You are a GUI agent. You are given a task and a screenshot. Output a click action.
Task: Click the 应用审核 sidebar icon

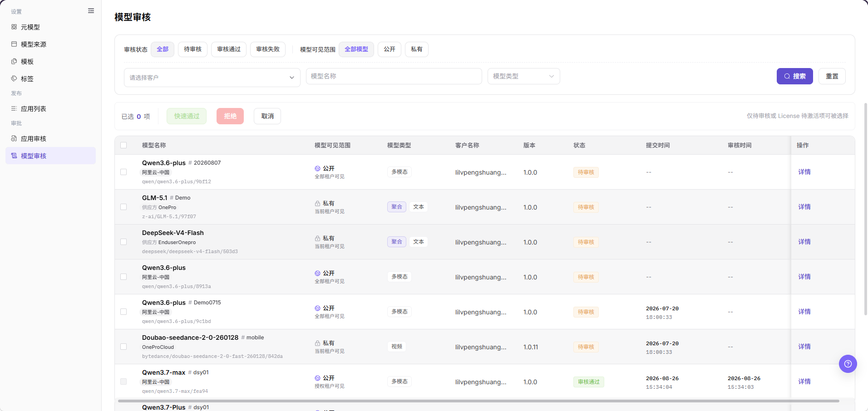(14, 138)
